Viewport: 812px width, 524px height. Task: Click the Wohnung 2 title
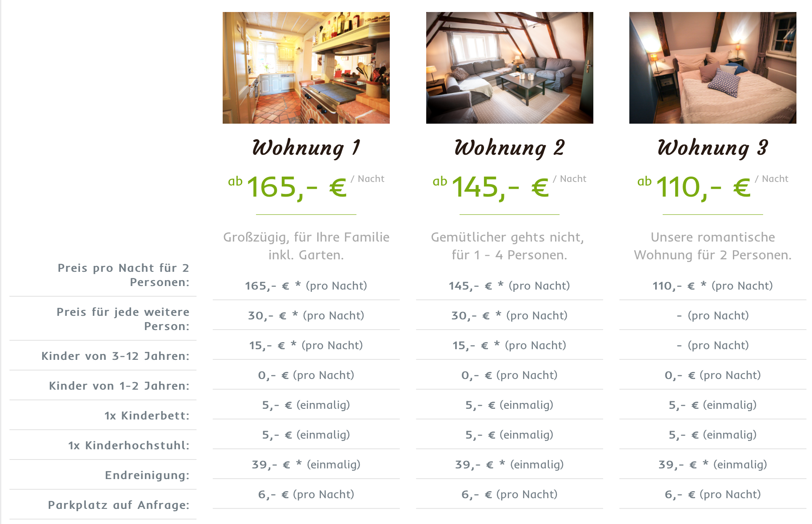pyautogui.click(x=509, y=148)
